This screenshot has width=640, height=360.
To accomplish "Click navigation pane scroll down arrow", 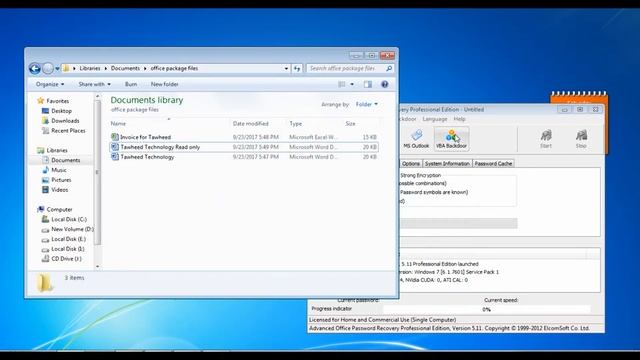I will click(98, 267).
